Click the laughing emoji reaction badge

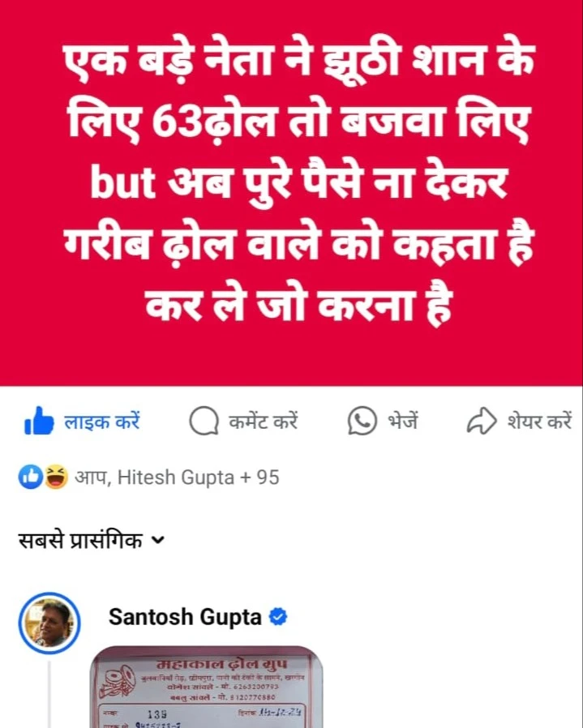coord(56,477)
